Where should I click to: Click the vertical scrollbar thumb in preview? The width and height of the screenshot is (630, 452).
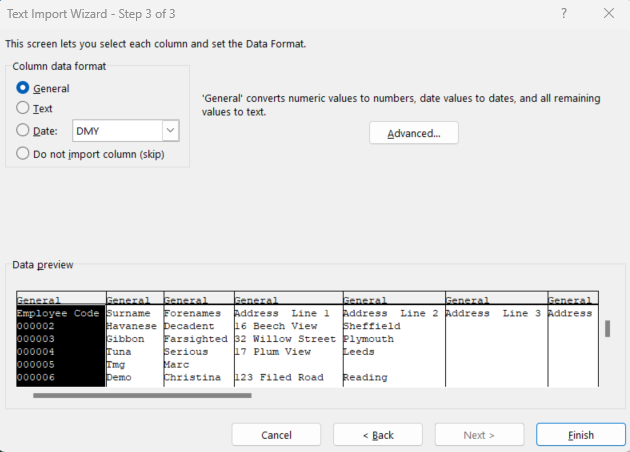click(x=608, y=329)
